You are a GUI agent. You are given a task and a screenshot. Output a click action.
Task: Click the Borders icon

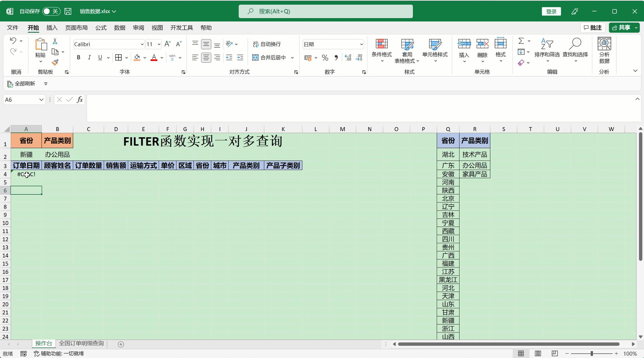click(118, 58)
